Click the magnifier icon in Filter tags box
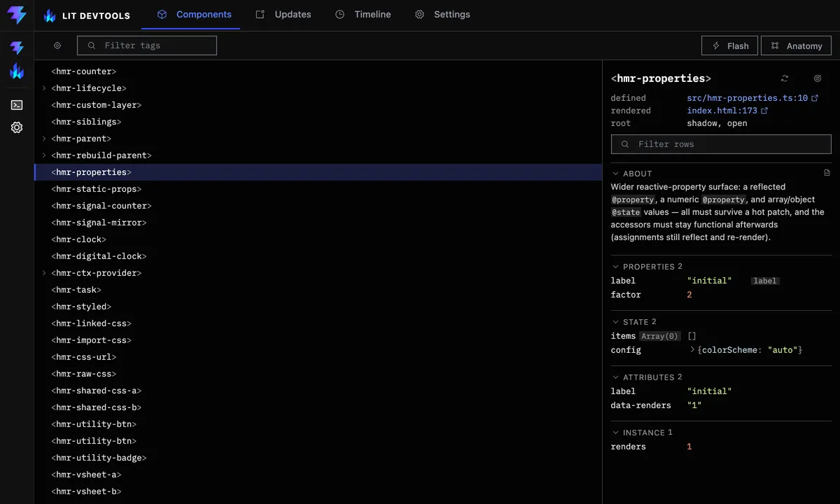 [x=91, y=45]
